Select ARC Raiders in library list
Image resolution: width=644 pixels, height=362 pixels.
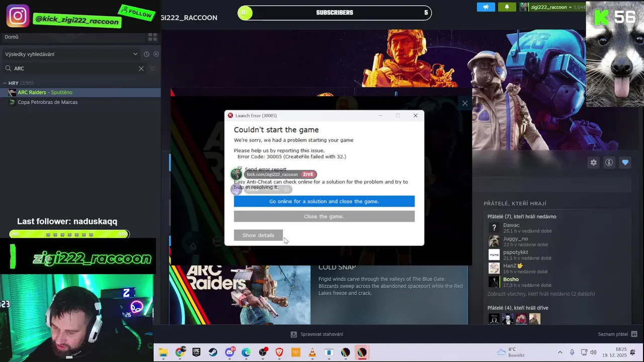(80, 93)
